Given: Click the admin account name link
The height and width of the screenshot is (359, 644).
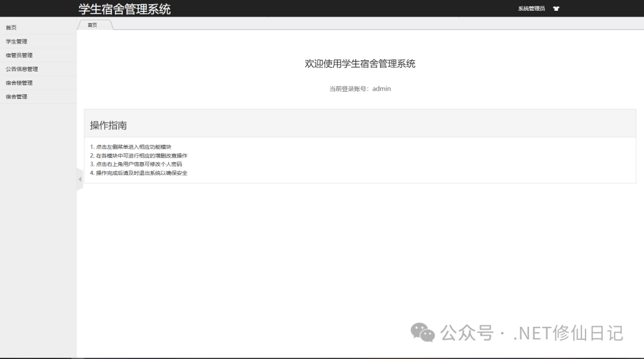Looking at the screenshot, I should tap(380, 88).
